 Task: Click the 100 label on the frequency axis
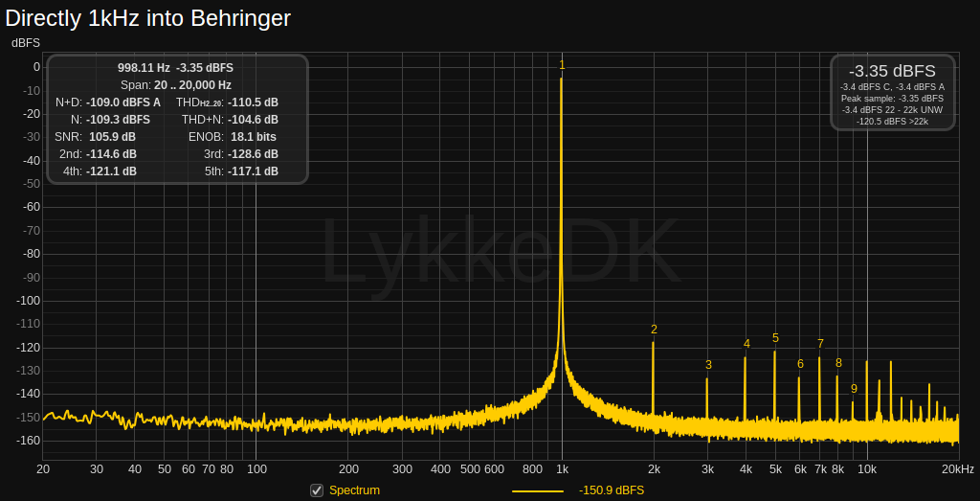click(256, 469)
